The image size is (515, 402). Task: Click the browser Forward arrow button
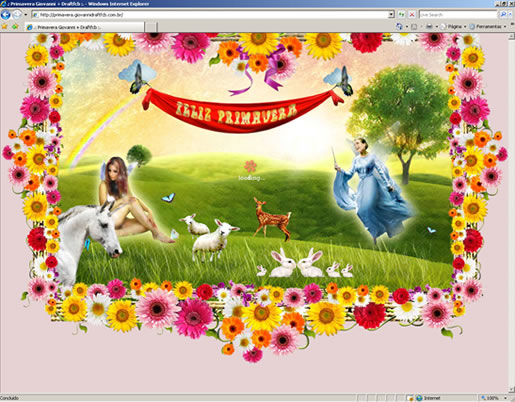click(17, 15)
